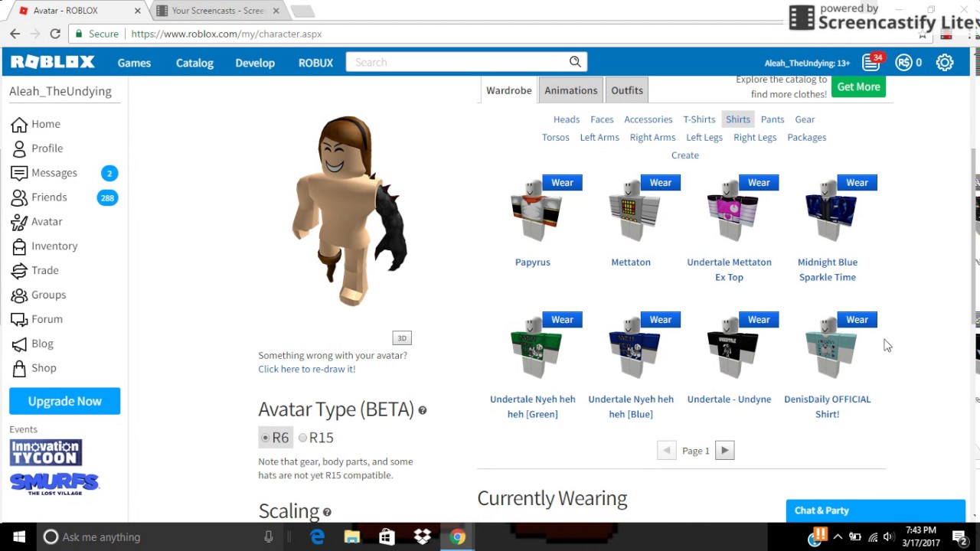Select the Heads category
The width and height of the screenshot is (980, 551).
(x=567, y=119)
